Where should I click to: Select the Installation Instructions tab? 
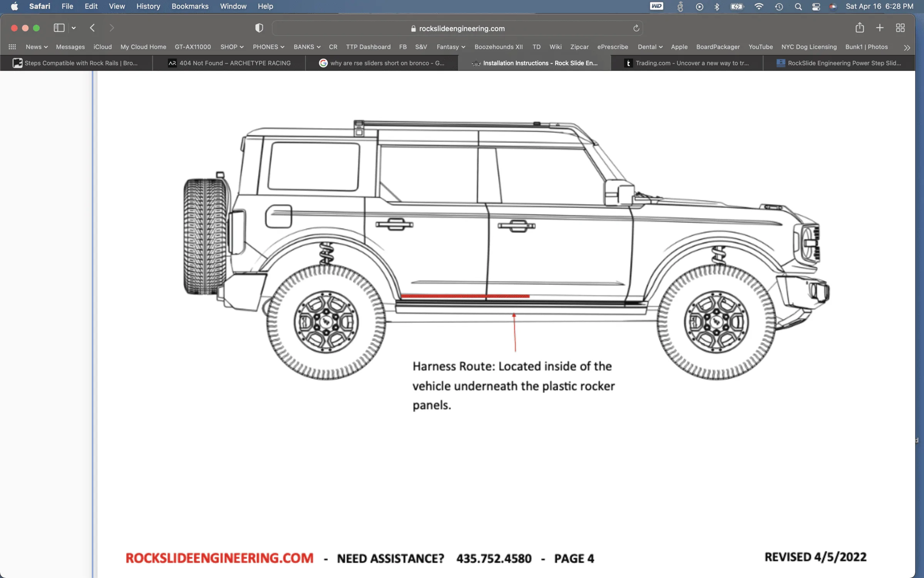pyautogui.click(x=534, y=63)
